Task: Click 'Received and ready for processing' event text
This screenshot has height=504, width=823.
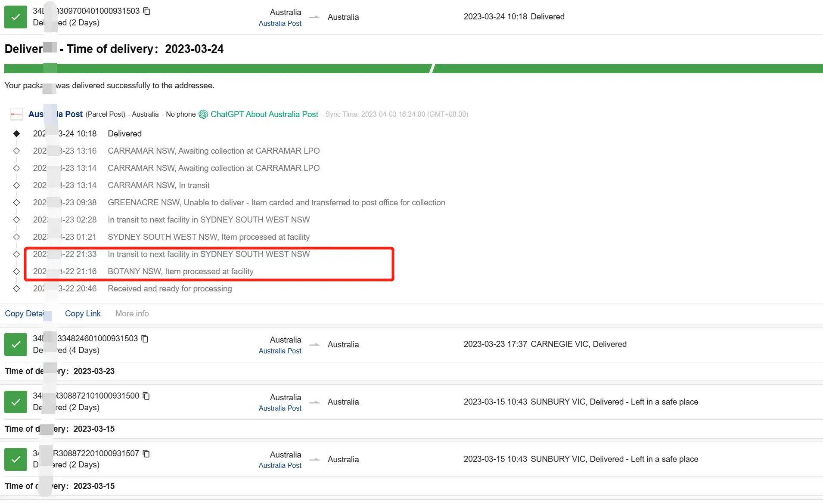Action: 170,289
